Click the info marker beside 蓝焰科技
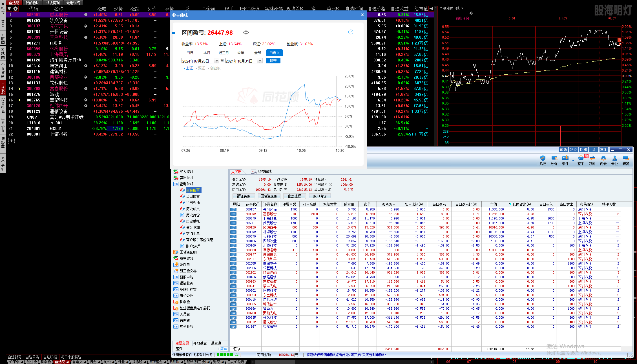The width and height of the screenshot is (637, 364). [86, 100]
